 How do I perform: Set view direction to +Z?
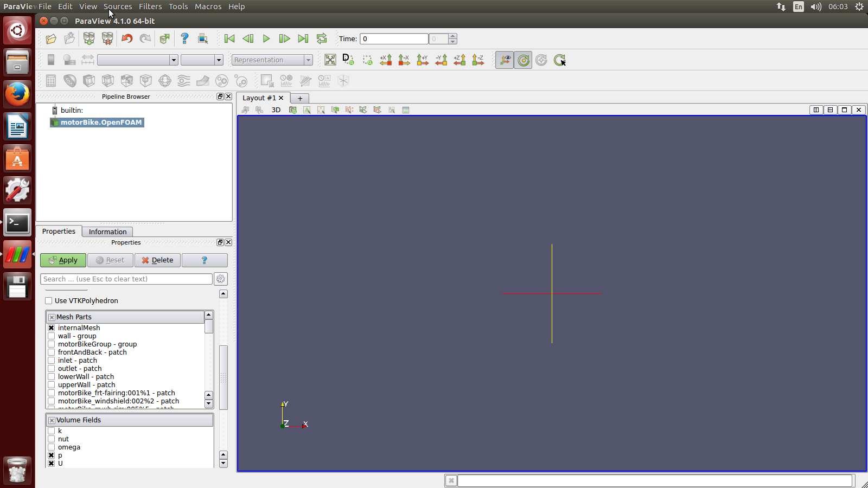click(x=459, y=60)
